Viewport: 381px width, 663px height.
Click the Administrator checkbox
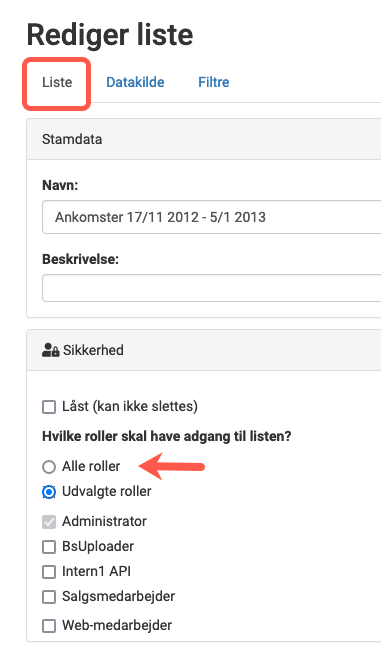click(49, 522)
